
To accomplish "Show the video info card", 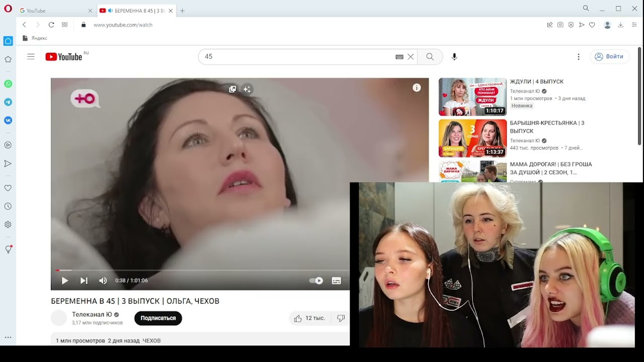I will [417, 87].
